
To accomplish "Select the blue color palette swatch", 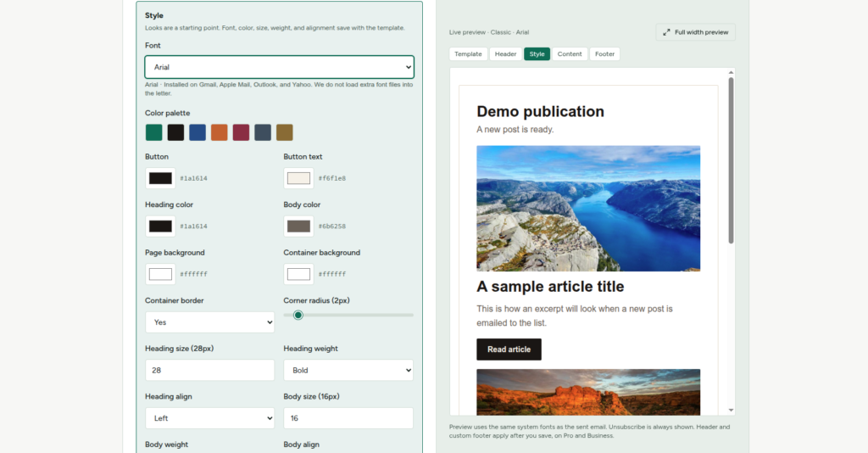I will point(197,132).
